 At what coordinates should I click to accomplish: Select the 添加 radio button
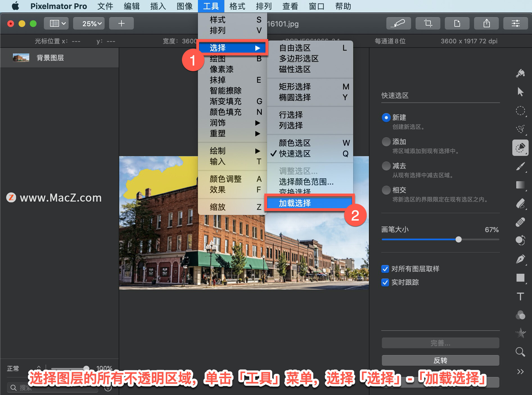[x=386, y=142]
